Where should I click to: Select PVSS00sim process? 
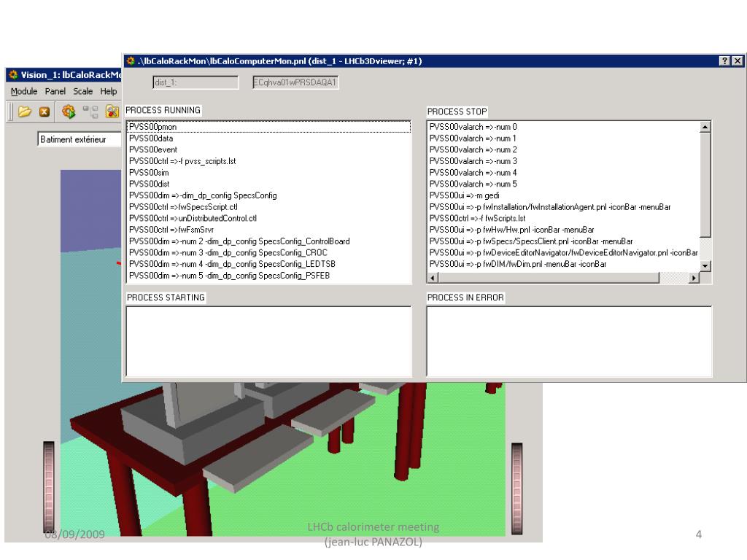coord(269,172)
